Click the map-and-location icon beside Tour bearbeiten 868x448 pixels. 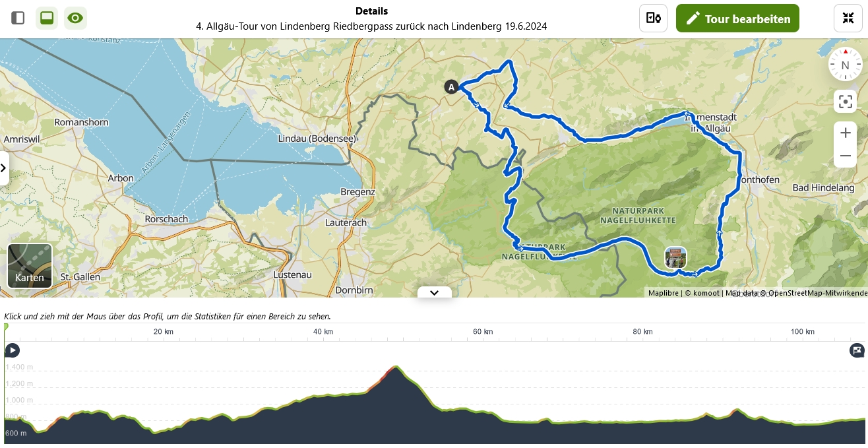click(x=653, y=18)
